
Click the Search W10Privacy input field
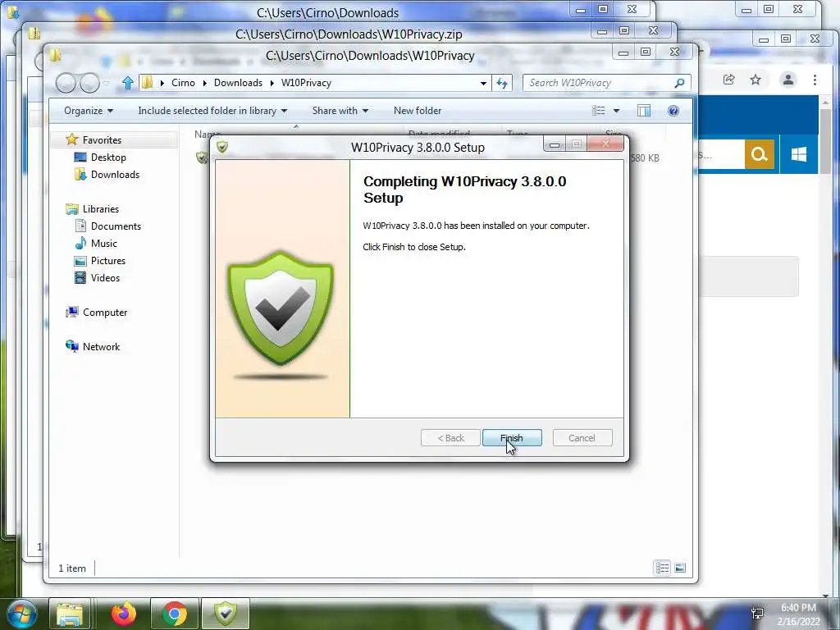597,83
